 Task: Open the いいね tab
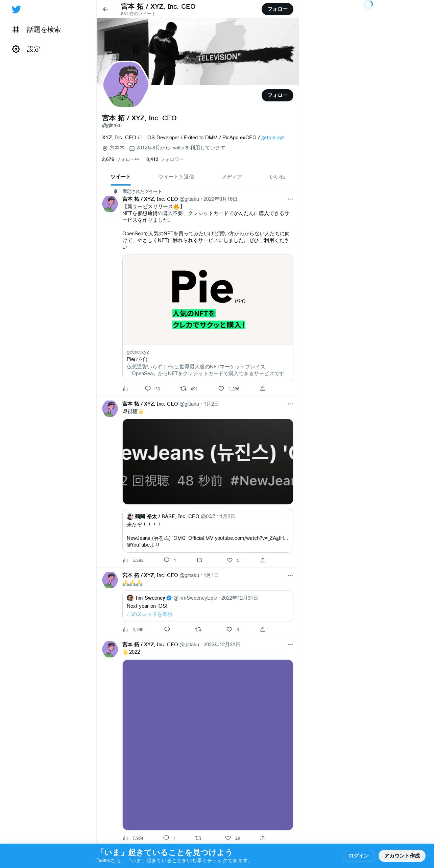(x=277, y=177)
